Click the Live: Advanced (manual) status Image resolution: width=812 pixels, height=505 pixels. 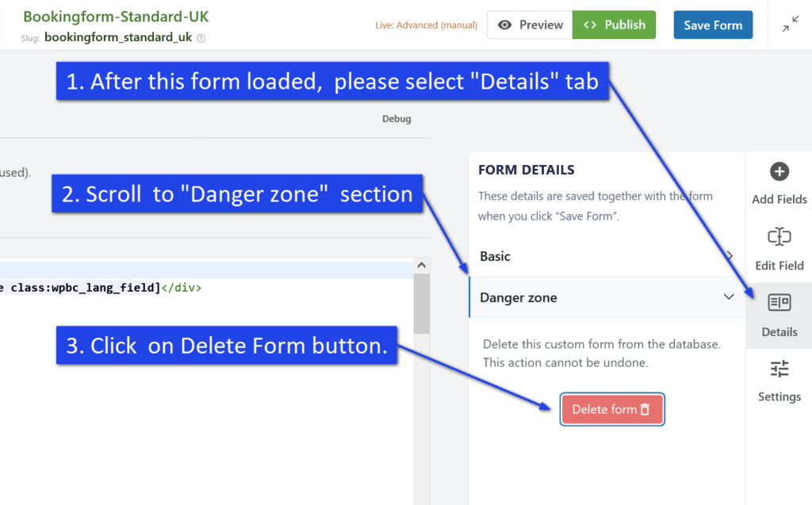coord(426,25)
